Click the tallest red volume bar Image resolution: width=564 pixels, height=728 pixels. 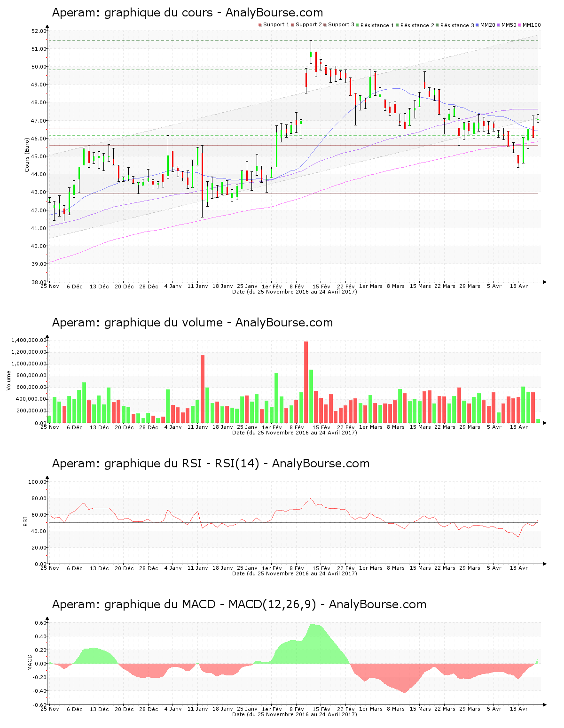(x=306, y=382)
